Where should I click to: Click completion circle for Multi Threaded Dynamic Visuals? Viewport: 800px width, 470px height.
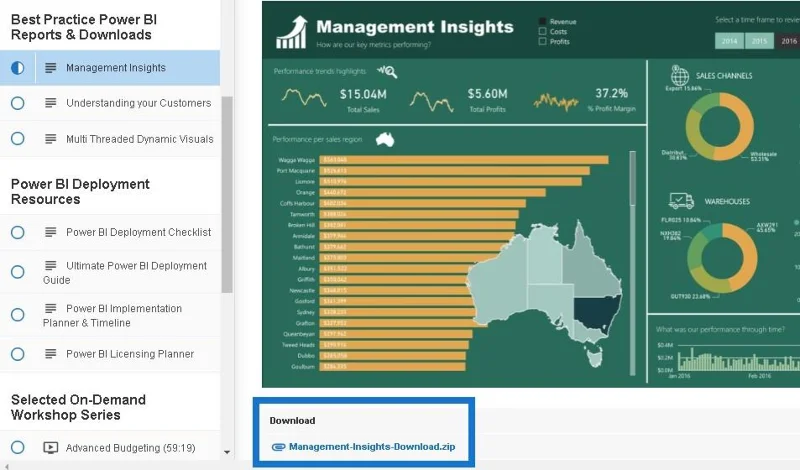coord(17,139)
